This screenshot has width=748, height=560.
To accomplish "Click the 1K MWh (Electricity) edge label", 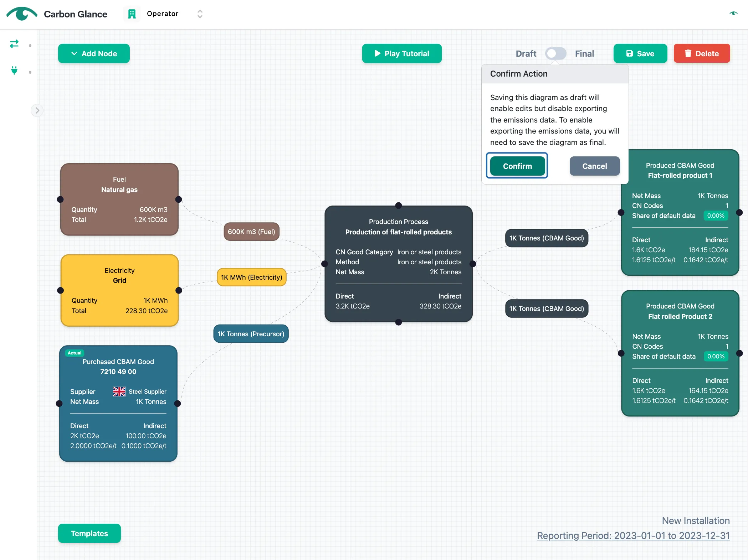I will tap(251, 277).
